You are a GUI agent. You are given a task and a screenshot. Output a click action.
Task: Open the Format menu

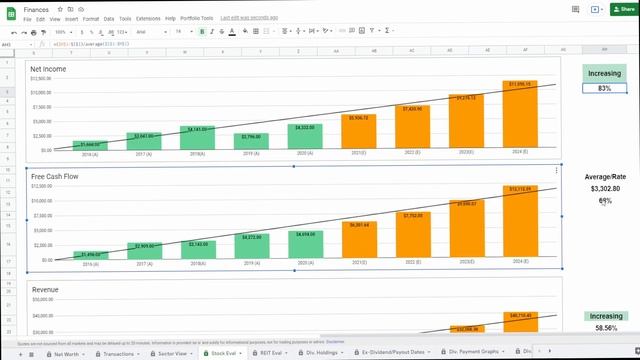tap(91, 19)
